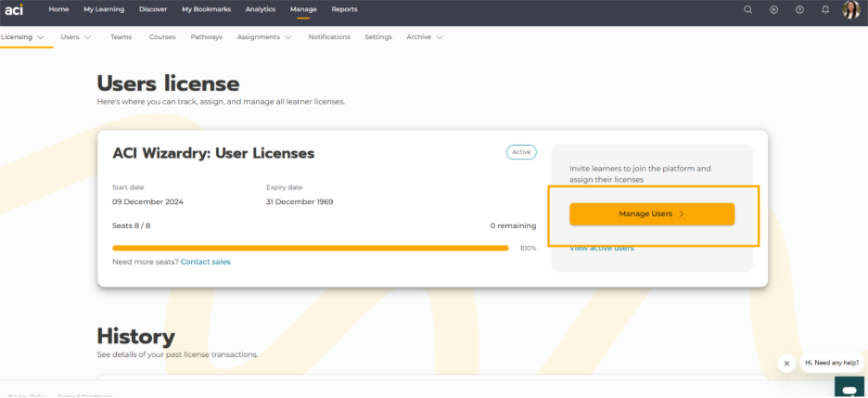Click the Manage Users button

[x=651, y=214]
